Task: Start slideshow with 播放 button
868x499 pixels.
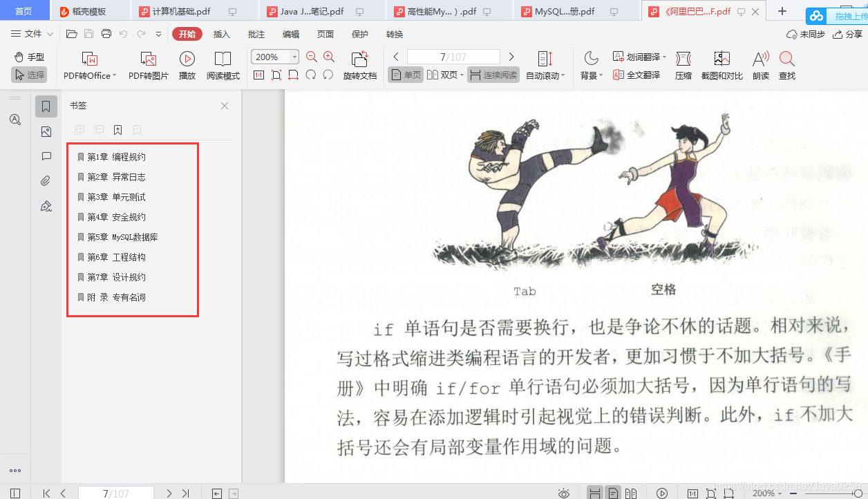Action: pos(187,66)
